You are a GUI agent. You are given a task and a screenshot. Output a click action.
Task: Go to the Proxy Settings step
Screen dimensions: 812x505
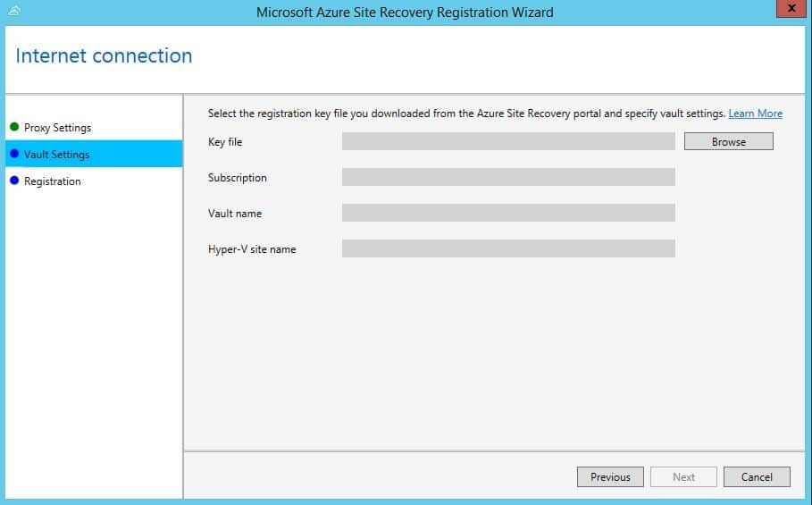(x=57, y=128)
